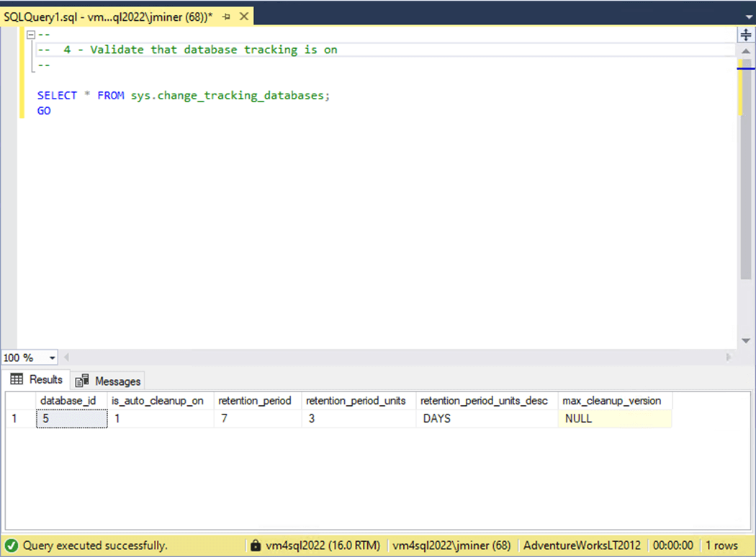Select the retention_period_units_desc column header
756x557 pixels.
point(486,401)
